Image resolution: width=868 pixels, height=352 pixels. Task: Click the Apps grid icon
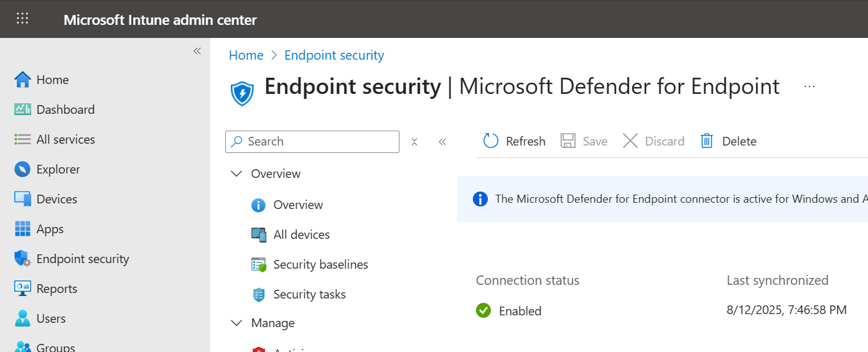22,229
